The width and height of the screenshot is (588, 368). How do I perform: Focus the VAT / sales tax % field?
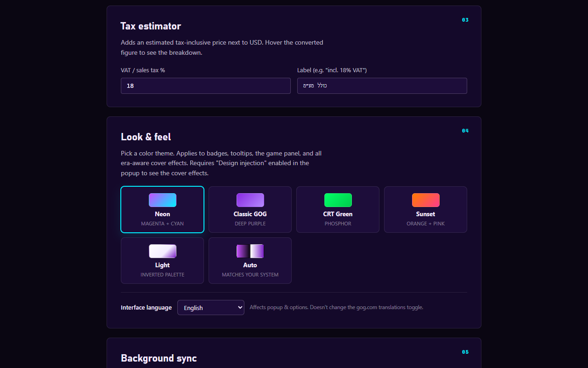(x=206, y=86)
